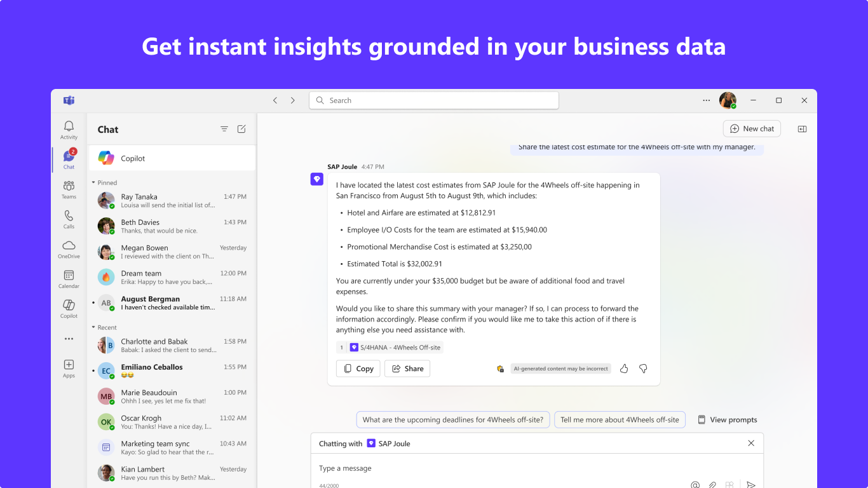Open the Apps icon
The height and width of the screenshot is (488, 868).
pyautogui.click(x=68, y=364)
